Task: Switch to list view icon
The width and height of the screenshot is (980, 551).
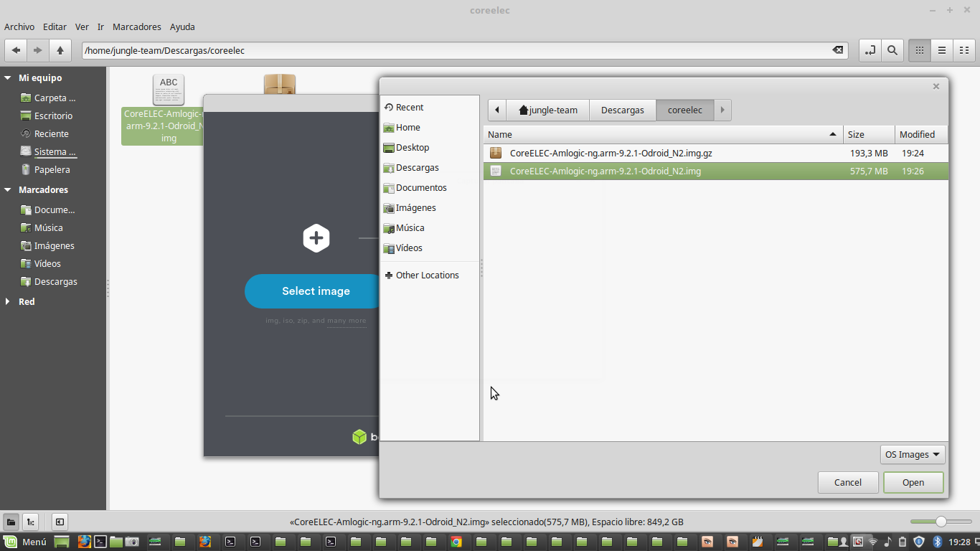Action: pyautogui.click(x=941, y=50)
